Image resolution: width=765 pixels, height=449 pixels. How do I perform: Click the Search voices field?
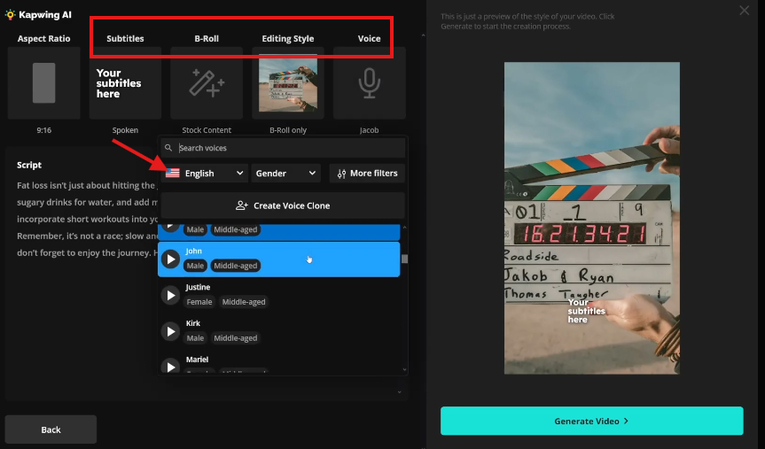click(x=283, y=148)
